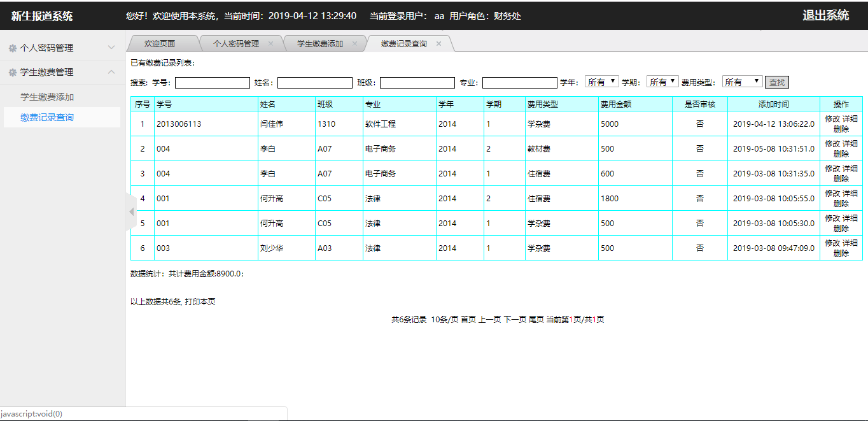868x421 pixels.
Task: Close the 个人密码管理 tab
Action: [x=270, y=44]
